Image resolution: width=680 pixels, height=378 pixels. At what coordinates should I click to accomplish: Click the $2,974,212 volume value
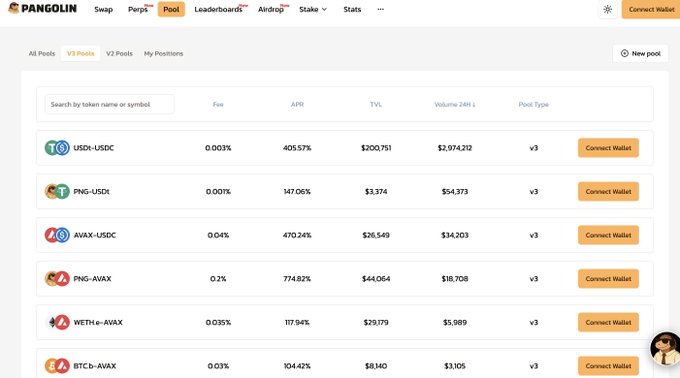[x=455, y=148]
